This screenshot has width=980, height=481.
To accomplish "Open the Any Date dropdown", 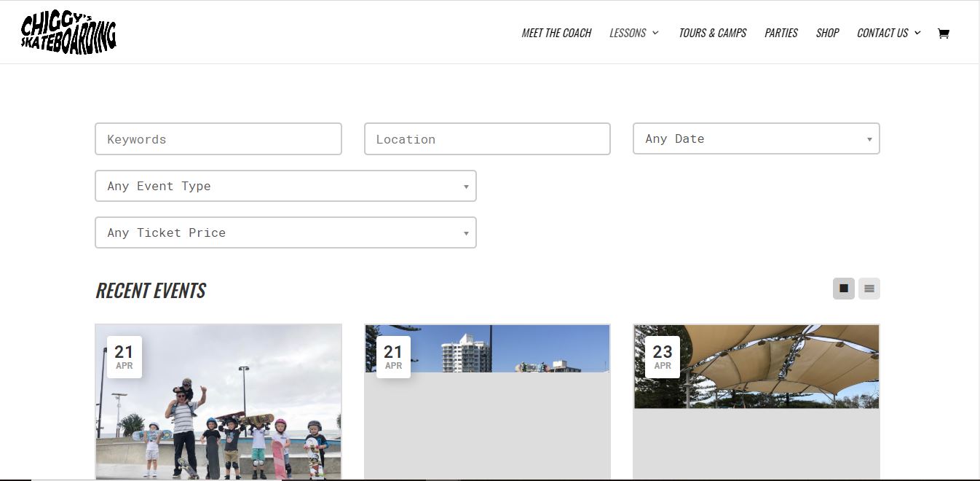I will pyautogui.click(x=756, y=138).
